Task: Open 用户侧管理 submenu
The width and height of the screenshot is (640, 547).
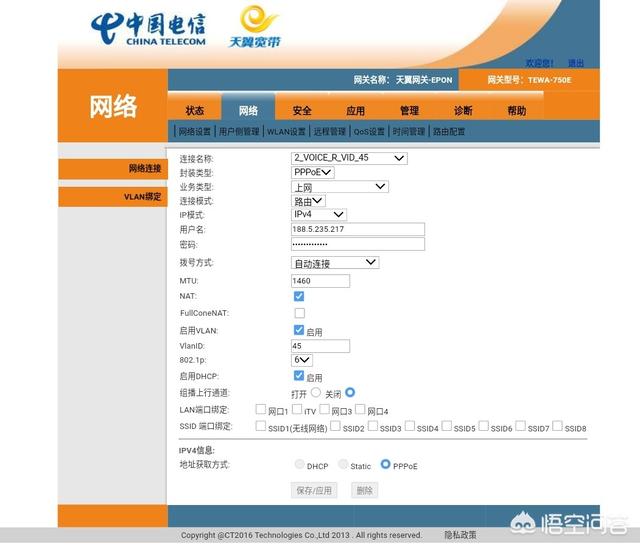Action: pyautogui.click(x=239, y=131)
